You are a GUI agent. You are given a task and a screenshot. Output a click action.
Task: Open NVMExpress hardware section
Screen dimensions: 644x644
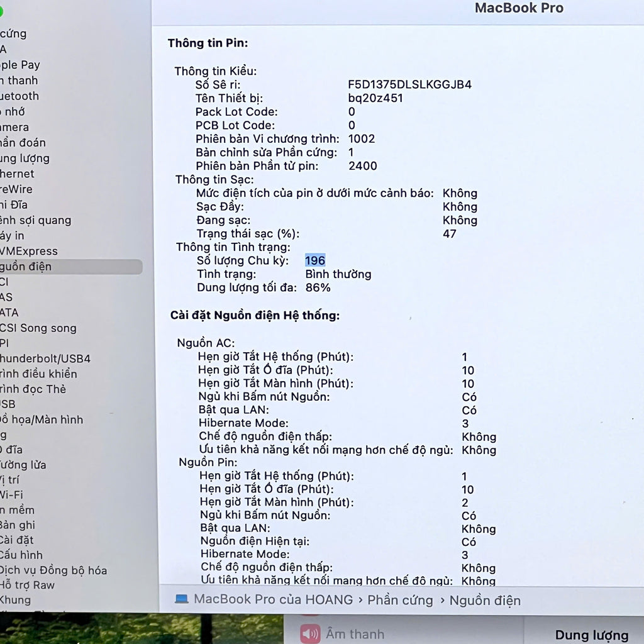(29, 251)
